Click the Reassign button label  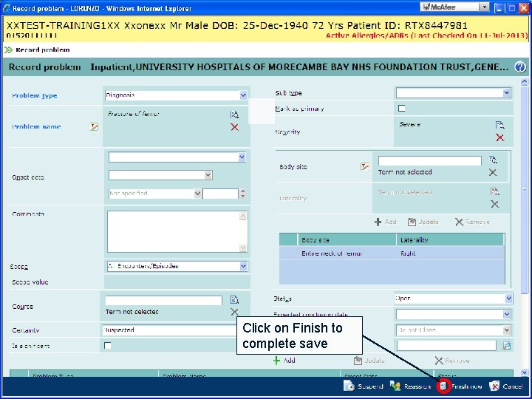click(x=417, y=386)
